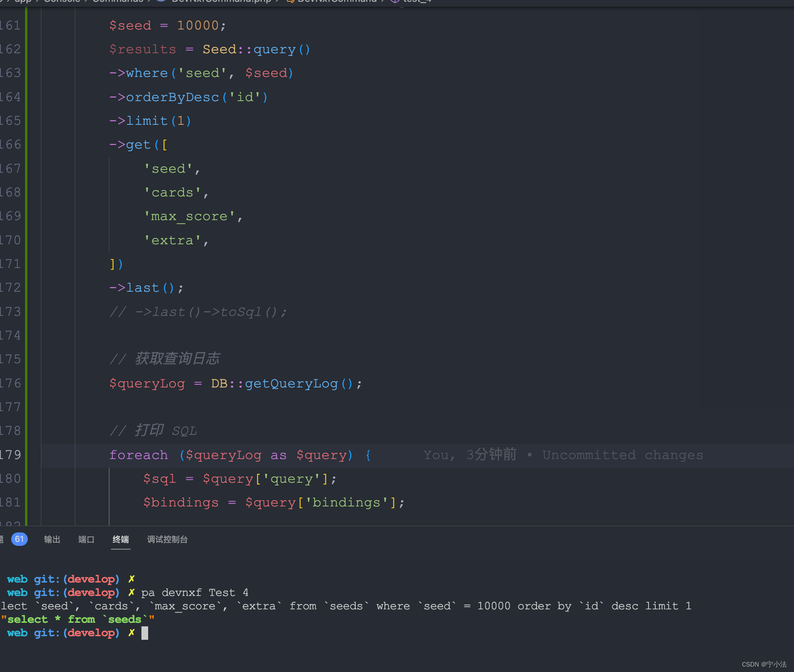The height and width of the screenshot is (672, 794).
Task: Click the orange class symbol icon before DevNxfCommand
Action: point(290,1)
